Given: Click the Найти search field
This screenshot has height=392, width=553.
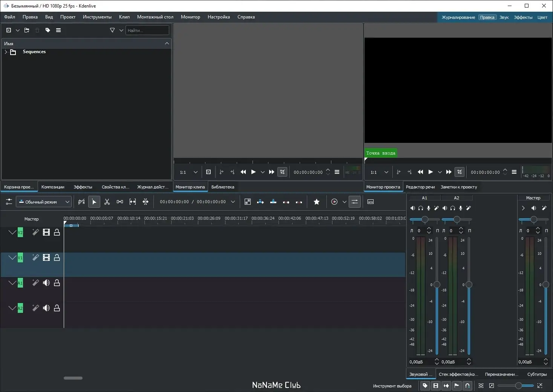Looking at the screenshot, I should point(147,30).
